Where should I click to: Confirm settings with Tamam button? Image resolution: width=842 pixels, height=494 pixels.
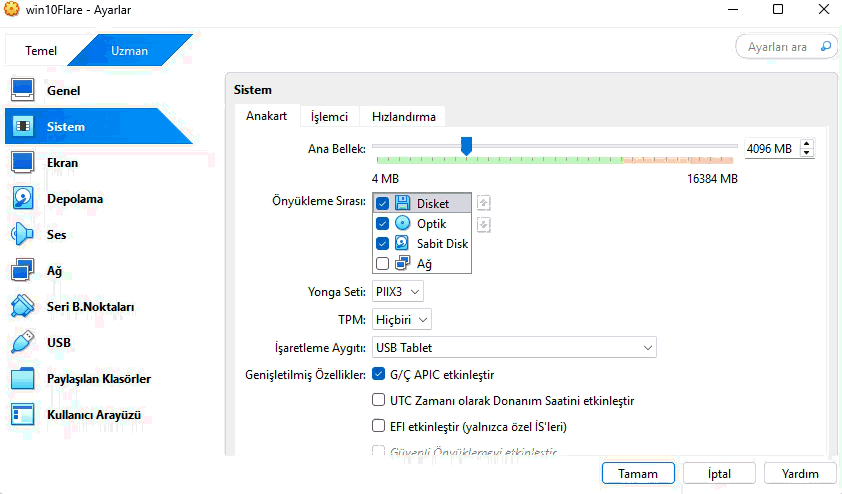tap(638, 474)
